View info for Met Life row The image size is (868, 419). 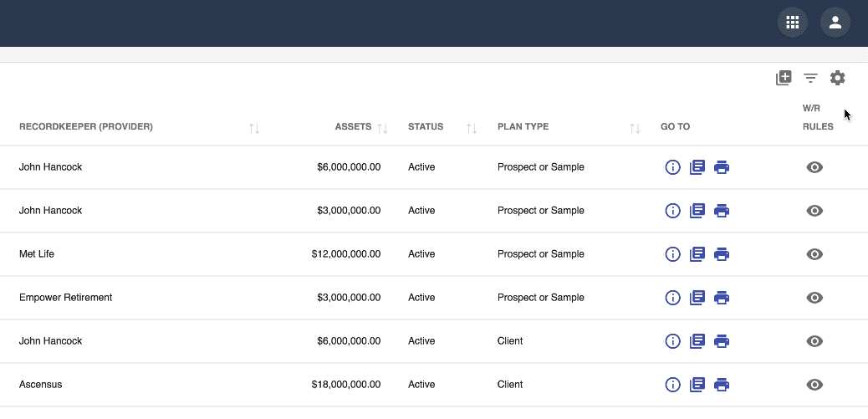click(x=672, y=254)
